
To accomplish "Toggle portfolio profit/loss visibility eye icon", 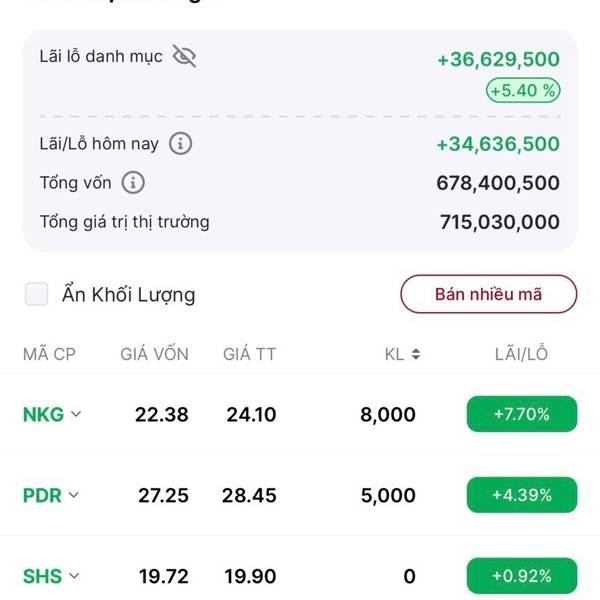I will [x=184, y=56].
